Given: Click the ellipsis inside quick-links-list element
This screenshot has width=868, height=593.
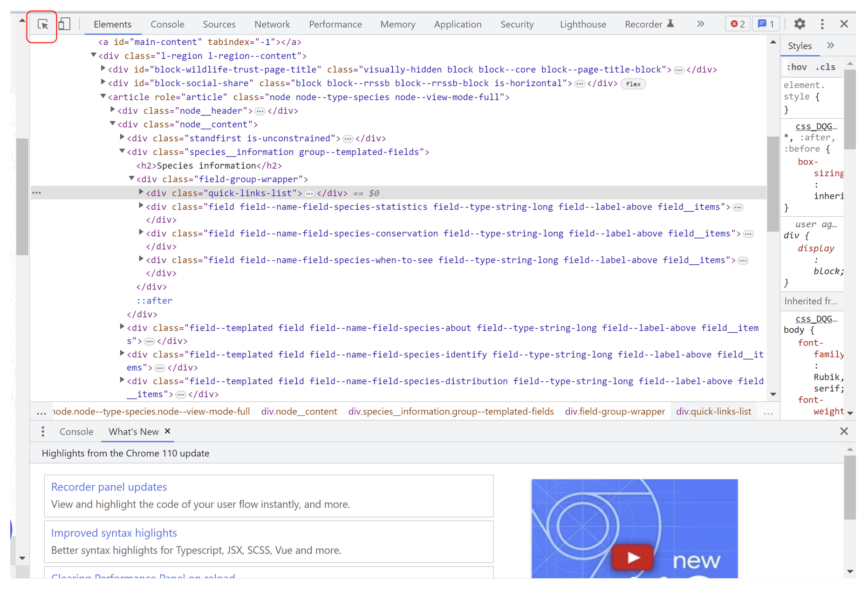Looking at the screenshot, I should pos(309,194).
